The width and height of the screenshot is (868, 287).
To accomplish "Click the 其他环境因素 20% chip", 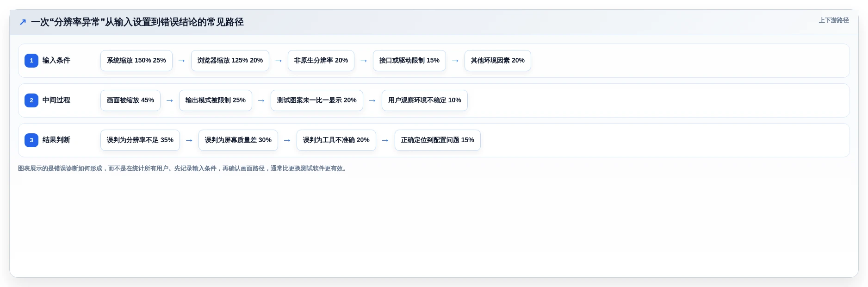I will (x=498, y=61).
